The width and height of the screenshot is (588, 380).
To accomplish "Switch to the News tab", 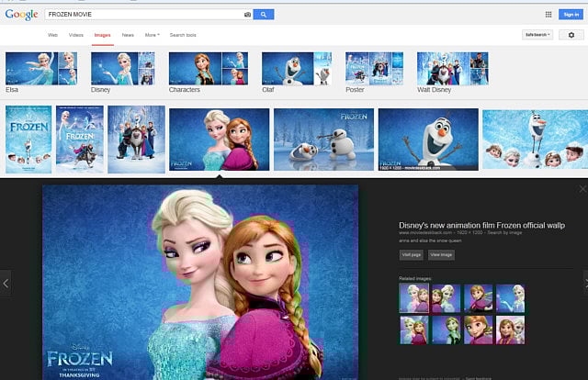I will (x=128, y=35).
